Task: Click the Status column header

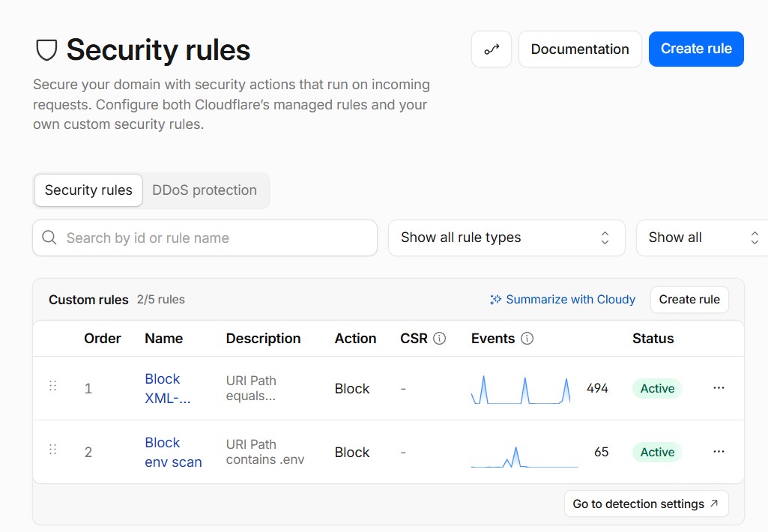Action: [x=653, y=339]
